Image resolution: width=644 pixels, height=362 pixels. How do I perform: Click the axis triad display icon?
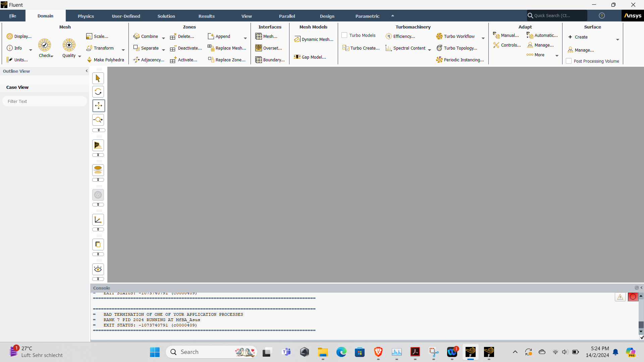click(x=98, y=220)
